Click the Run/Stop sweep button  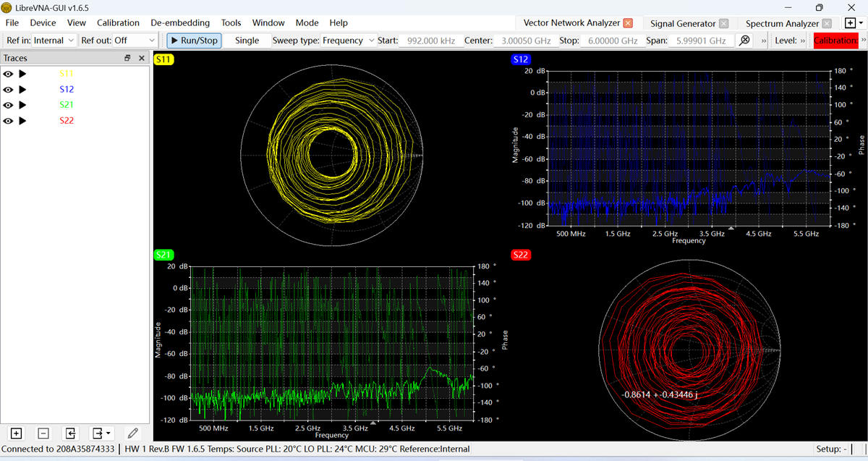pos(194,41)
